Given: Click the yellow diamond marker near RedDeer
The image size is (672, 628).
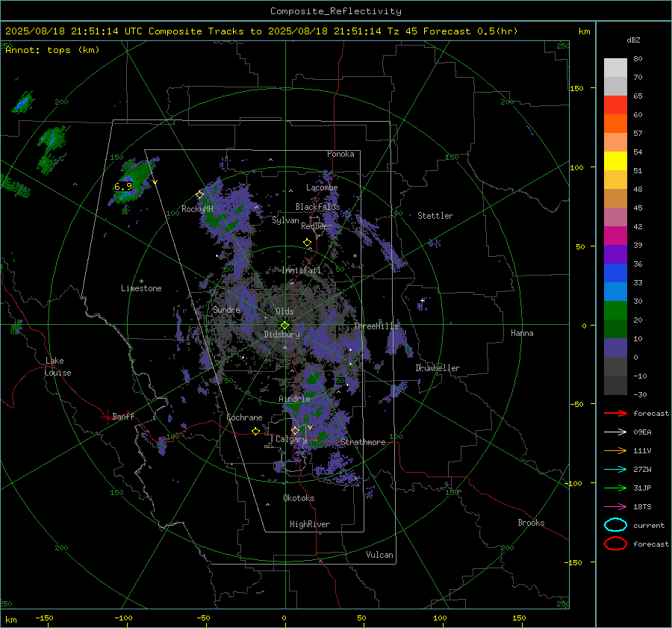Looking at the screenshot, I should (307, 243).
